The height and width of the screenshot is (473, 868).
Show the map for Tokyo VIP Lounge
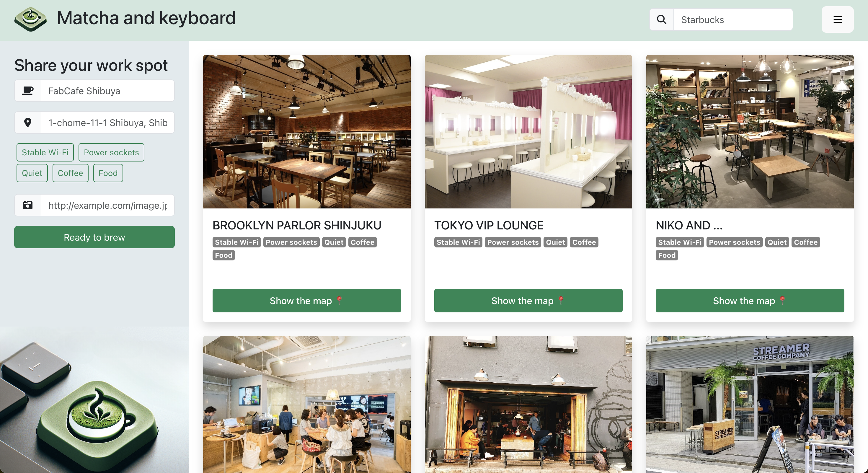pos(528,301)
